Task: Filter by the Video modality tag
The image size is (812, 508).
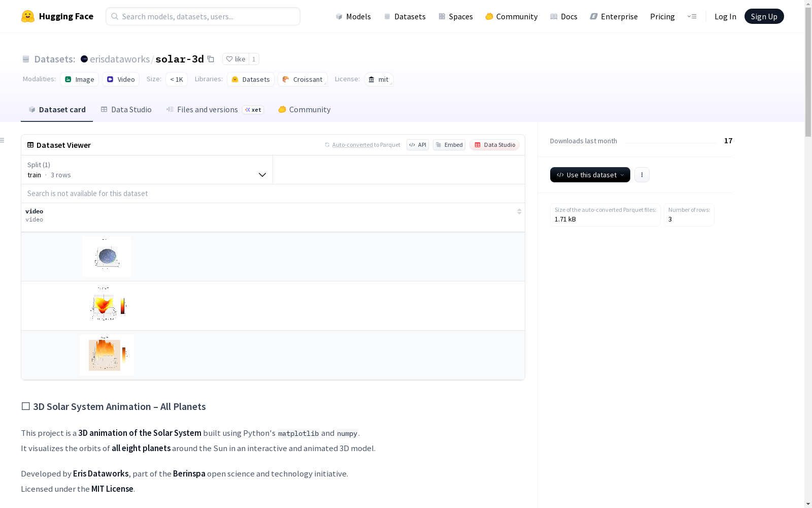Action: pyautogui.click(x=121, y=79)
